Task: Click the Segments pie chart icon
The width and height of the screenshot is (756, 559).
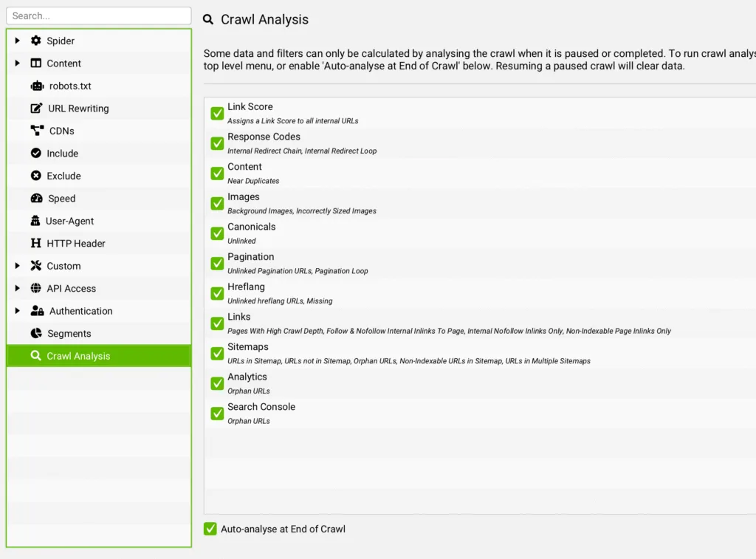Action: coord(36,334)
